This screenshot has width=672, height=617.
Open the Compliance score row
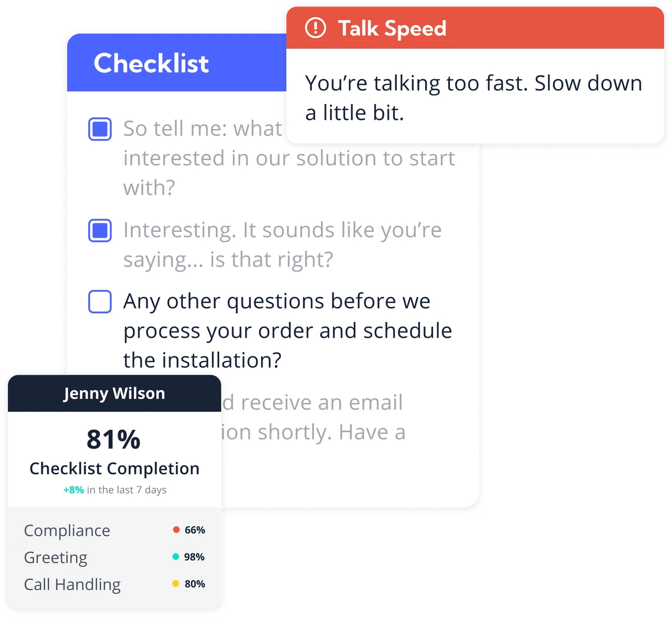[114, 530]
